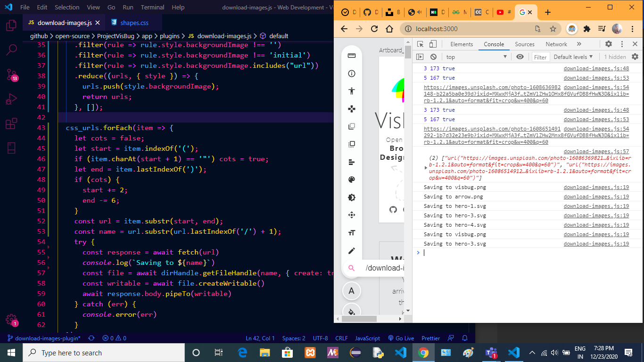This screenshot has width=644, height=362.
Task: Open the Explorer view in VS Code
Action: click(11, 25)
